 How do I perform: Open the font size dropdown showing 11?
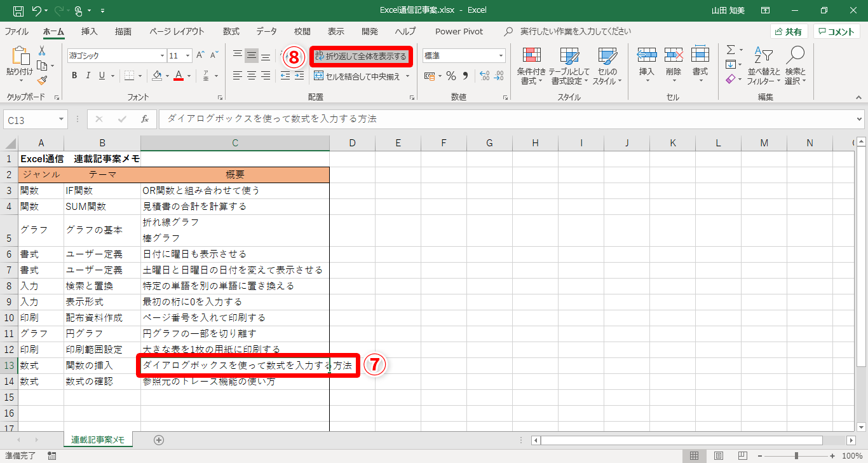pyautogui.click(x=189, y=56)
